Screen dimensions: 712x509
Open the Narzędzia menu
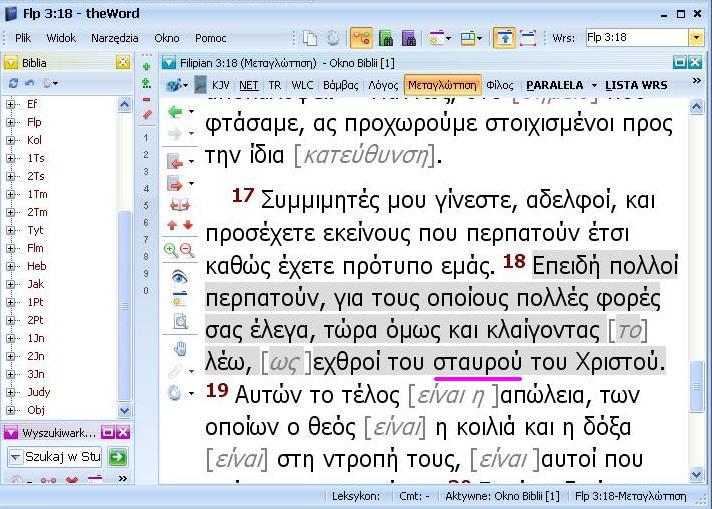(x=115, y=38)
